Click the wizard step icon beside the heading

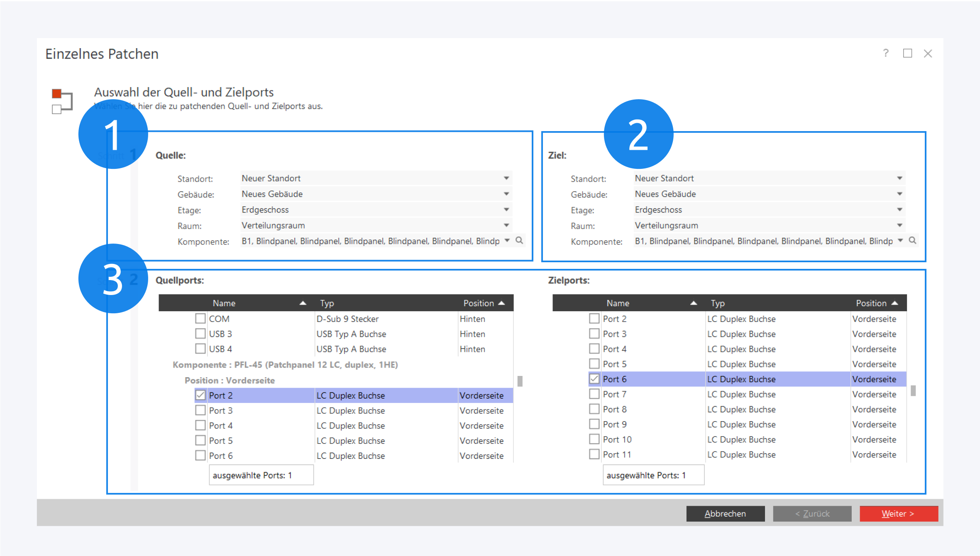point(62,101)
